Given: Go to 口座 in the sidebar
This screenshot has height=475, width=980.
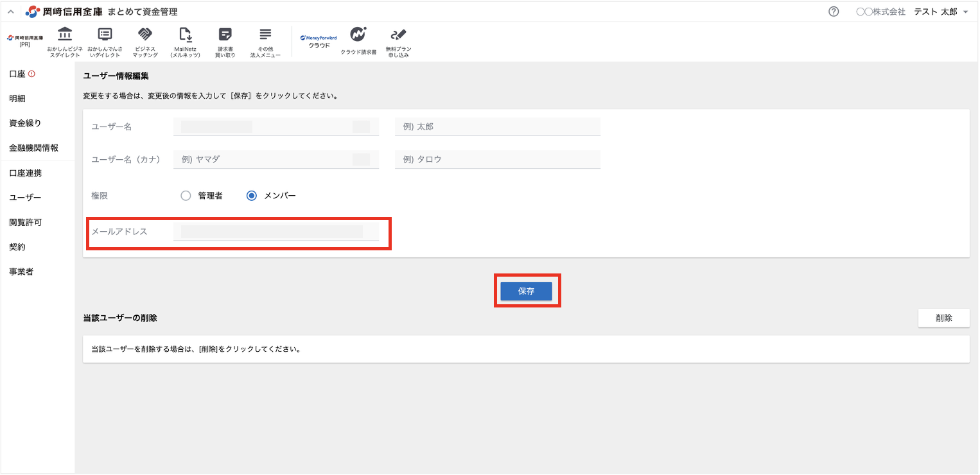Looking at the screenshot, I should (x=17, y=74).
